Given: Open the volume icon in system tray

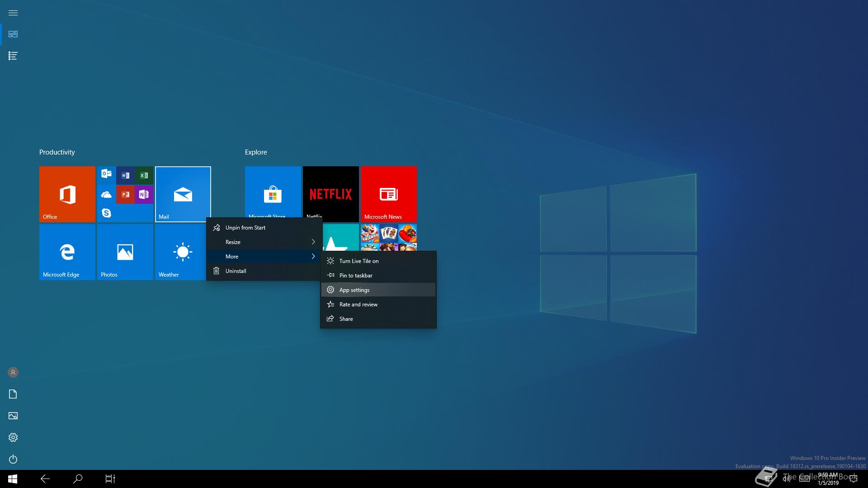Looking at the screenshot, I should 787,479.
